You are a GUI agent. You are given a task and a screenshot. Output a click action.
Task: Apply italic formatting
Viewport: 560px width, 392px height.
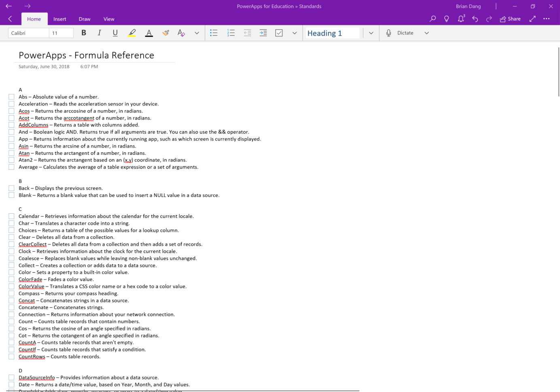pyautogui.click(x=99, y=33)
